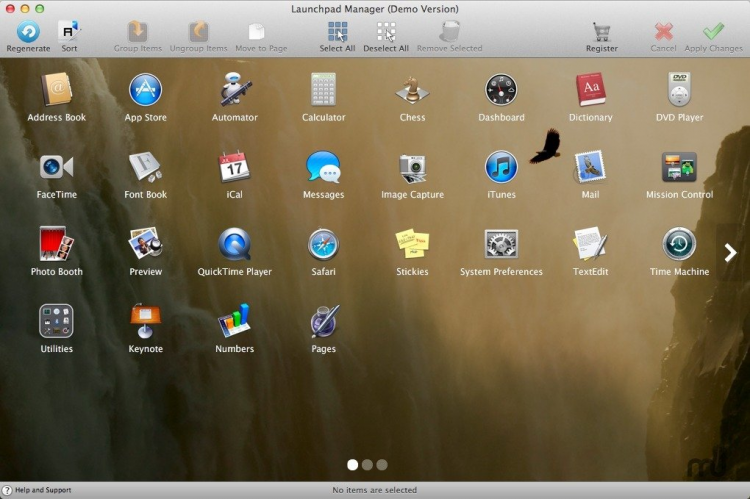Select the iTunes music note icon

pyautogui.click(x=501, y=167)
